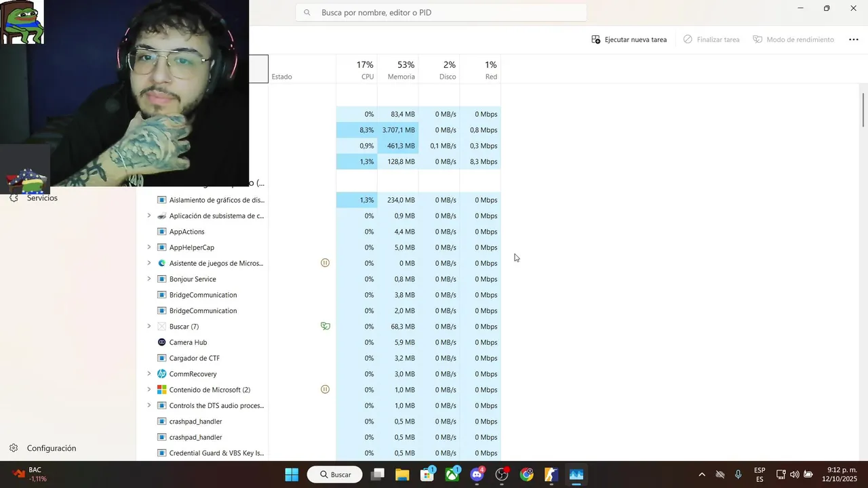
Task: Click the taskbar Buscar search button
Action: pos(334,474)
